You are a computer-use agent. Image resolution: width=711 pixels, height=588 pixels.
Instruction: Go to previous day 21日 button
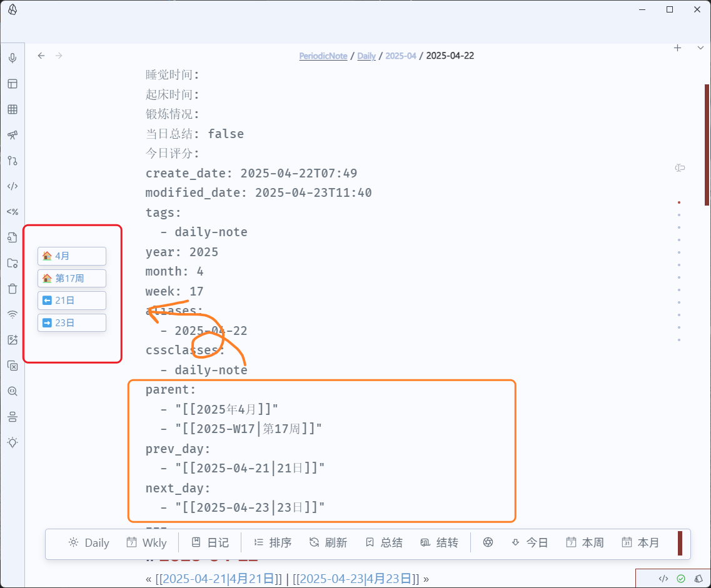point(72,301)
